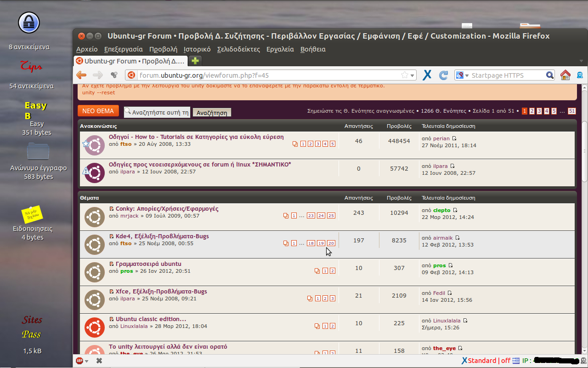Click the blue X icon beside the reload button
Screen dimensions: 588x368
click(427, 75)
